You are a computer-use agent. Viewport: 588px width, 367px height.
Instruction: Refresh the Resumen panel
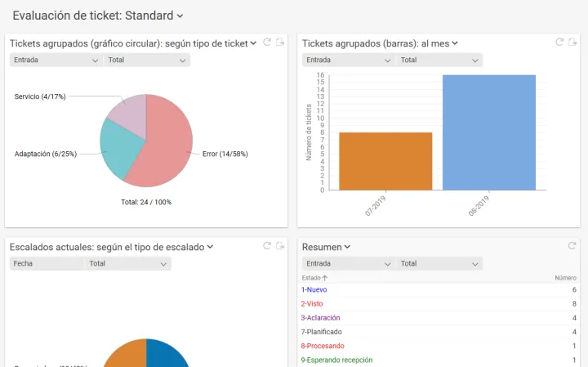tap(572, 246)
